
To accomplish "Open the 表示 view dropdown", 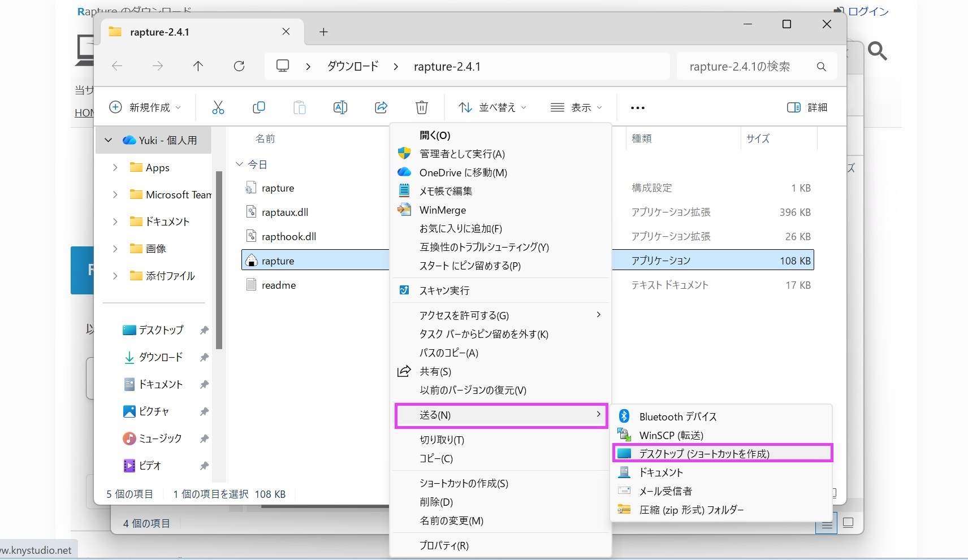I will coord(576,107).
